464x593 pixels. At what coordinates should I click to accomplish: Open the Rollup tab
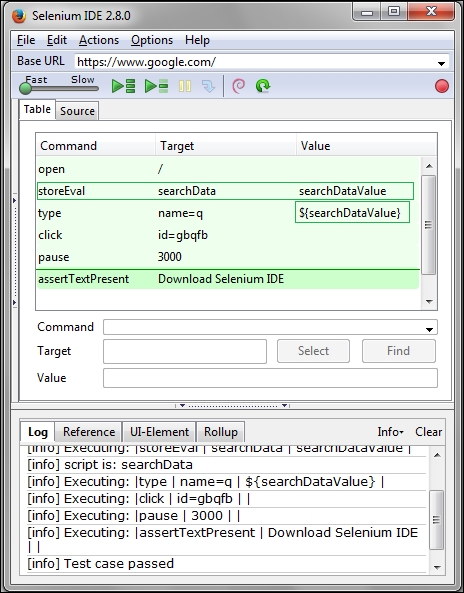point(221,432)
